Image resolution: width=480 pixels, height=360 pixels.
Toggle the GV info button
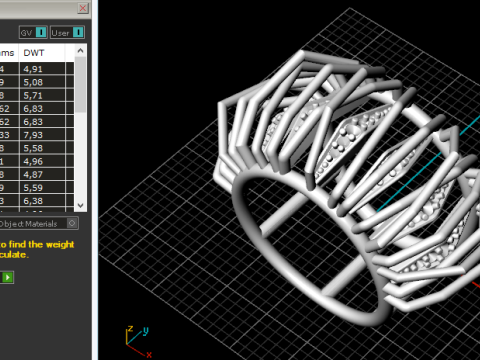pyautogui.click(x=33, y=32)
